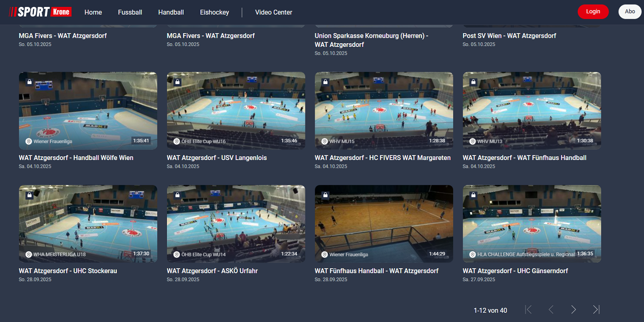Open the Home menu item
Viewport: 644px width, 322px height.
point(93,12)
